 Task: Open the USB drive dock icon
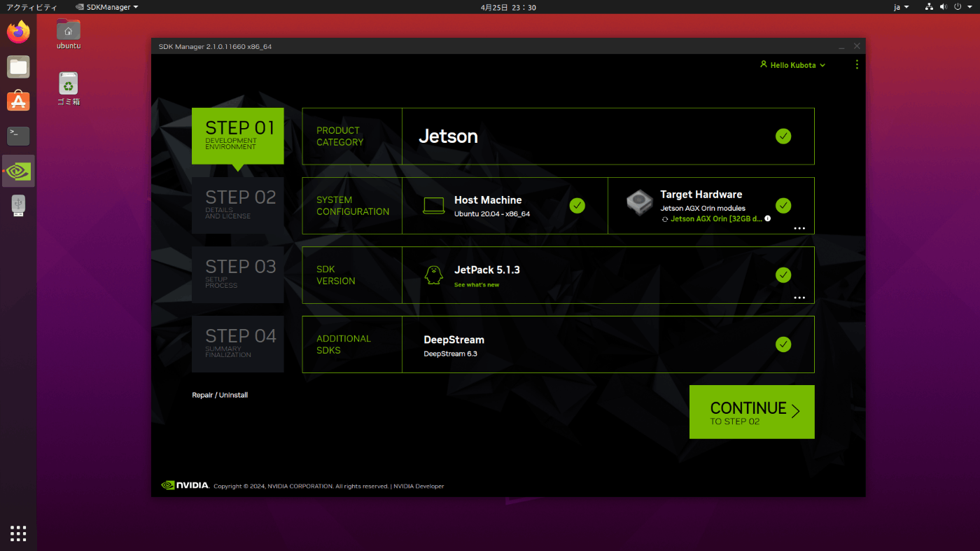pyautogui.click(x=19, y=205)
